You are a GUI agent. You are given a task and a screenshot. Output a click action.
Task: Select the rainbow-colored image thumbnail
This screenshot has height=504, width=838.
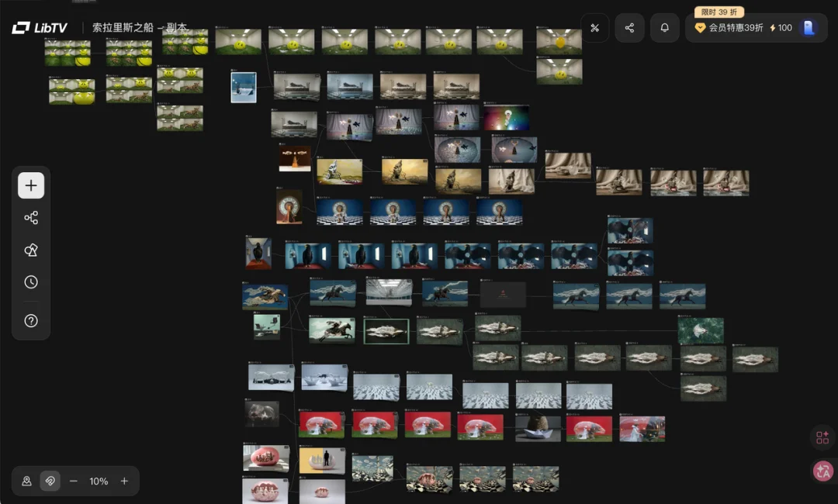pos(507,118)
